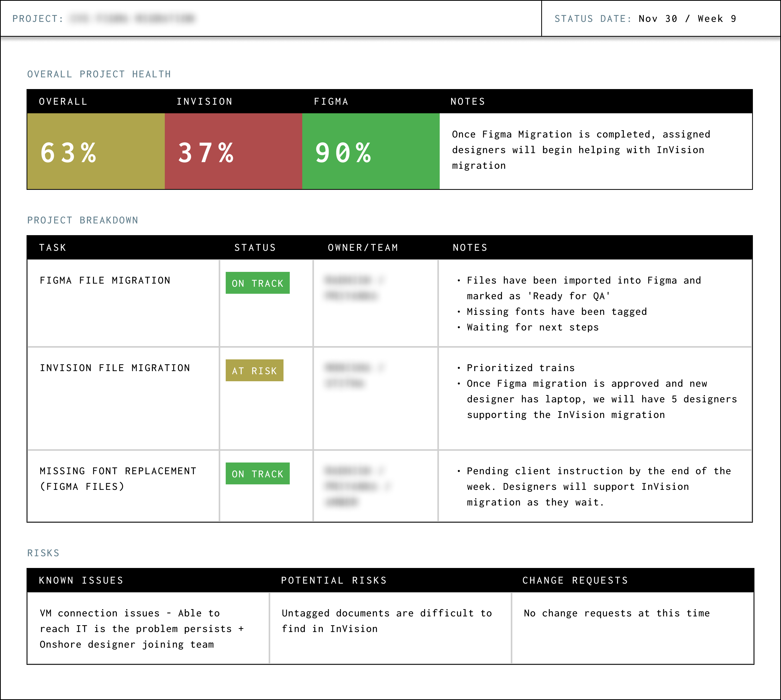Click the Overall Project Health heading
This screenshot has width=781, height=700.
[x=99, y=74]
